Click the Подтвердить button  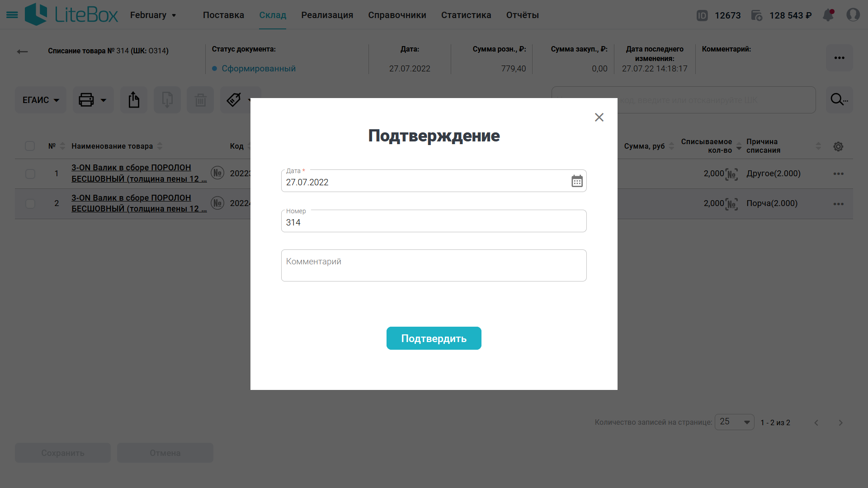[x=434, y=338]
